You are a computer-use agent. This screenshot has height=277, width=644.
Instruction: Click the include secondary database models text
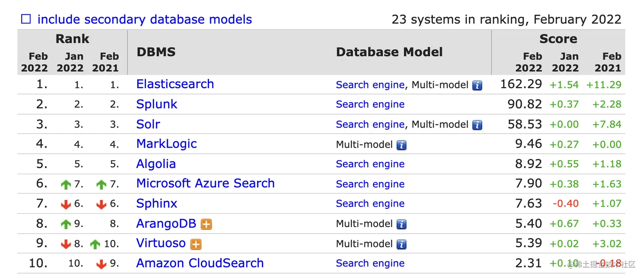click(144, 20)
